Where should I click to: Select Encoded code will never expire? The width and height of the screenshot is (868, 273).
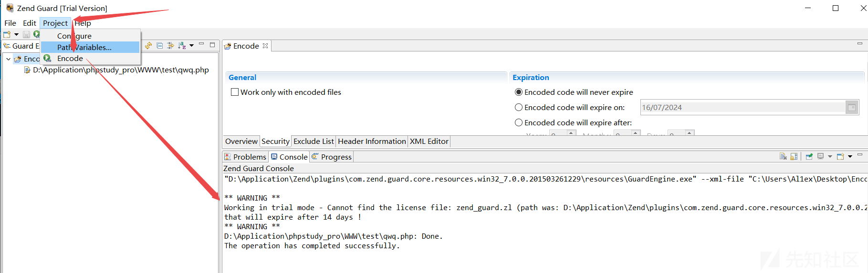coord(519,92)
